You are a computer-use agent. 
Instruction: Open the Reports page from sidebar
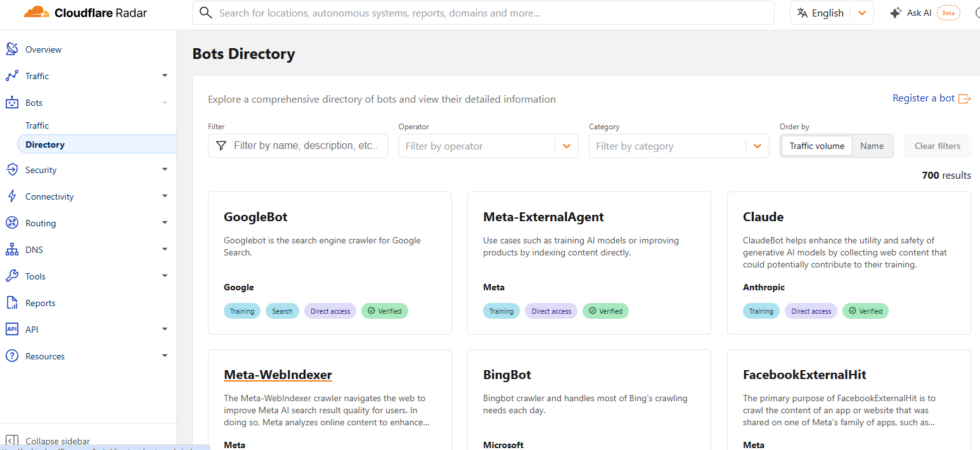[x=40, y=303]
